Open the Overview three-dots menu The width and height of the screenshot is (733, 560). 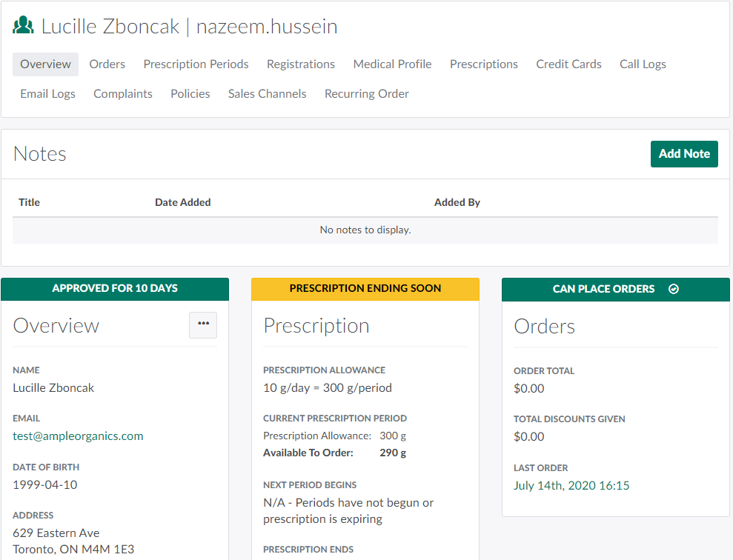point(203,324)
